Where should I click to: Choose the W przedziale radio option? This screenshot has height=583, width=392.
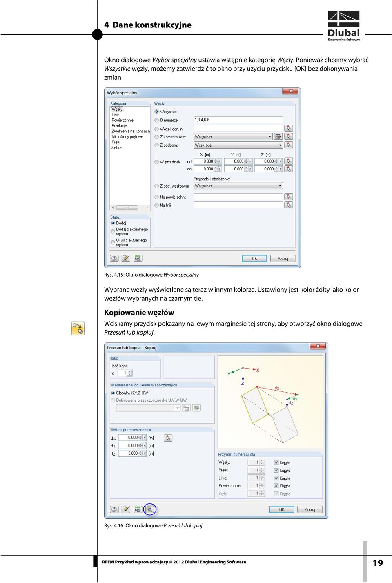click(x=156, y=162)
